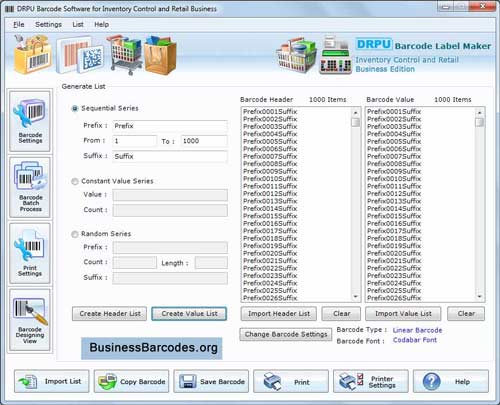The image size is (500, 405).
Task: Click the Barcode Value list scroll-up arrow
Action: [480, 113]
